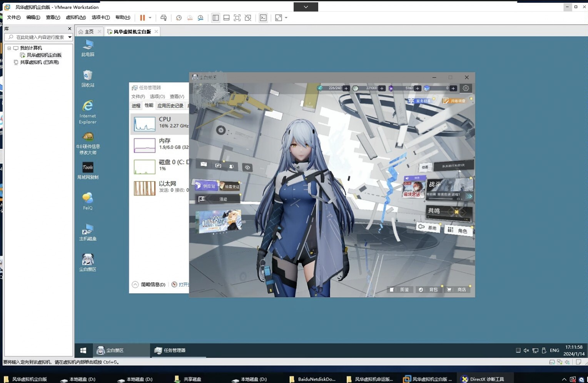The image size is (588, 383).
Task: Click the send Ctrl+Alt+Del toolbar icon
Action: (164, 18)
